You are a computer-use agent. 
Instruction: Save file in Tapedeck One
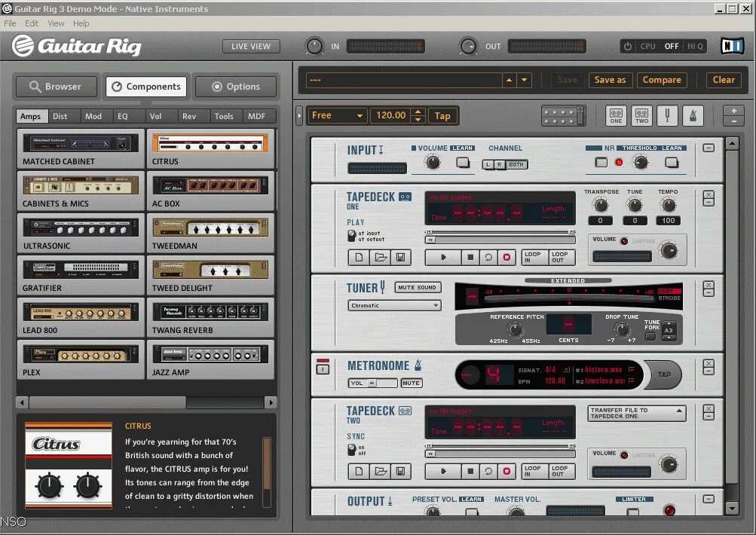tap(401, 258)
